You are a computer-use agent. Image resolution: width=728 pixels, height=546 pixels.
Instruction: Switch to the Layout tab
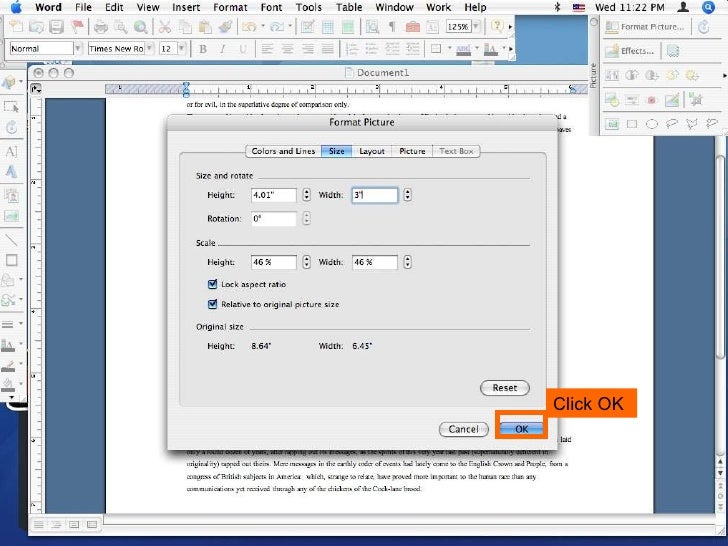coord(372,151)
